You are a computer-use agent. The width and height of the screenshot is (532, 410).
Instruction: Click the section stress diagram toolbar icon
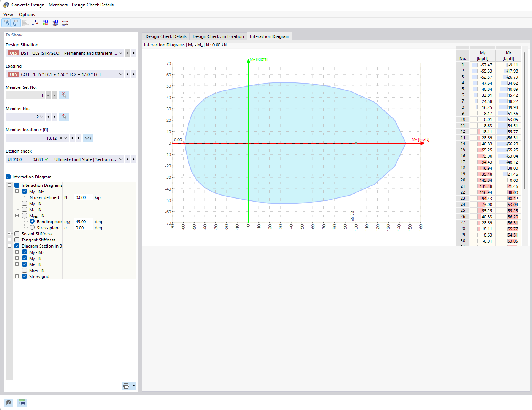pos(35,22)
